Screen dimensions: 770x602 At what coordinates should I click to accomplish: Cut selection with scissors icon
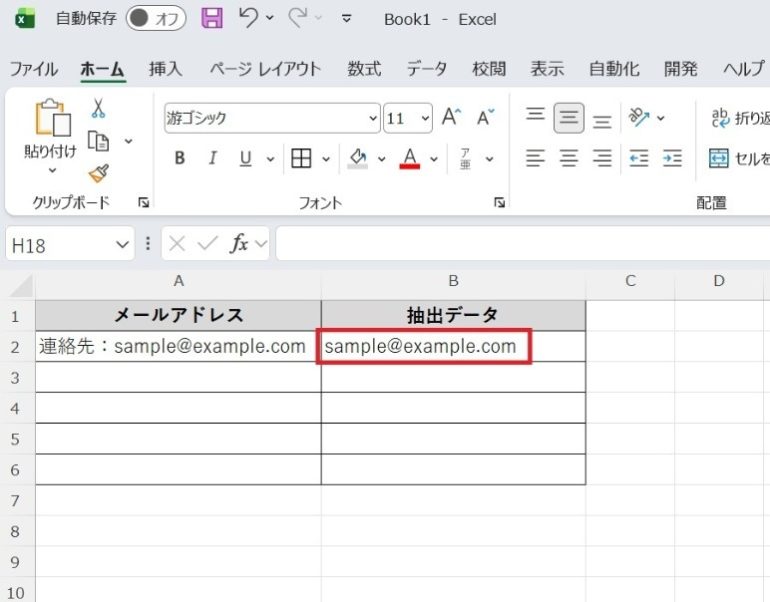click(98, 108)
